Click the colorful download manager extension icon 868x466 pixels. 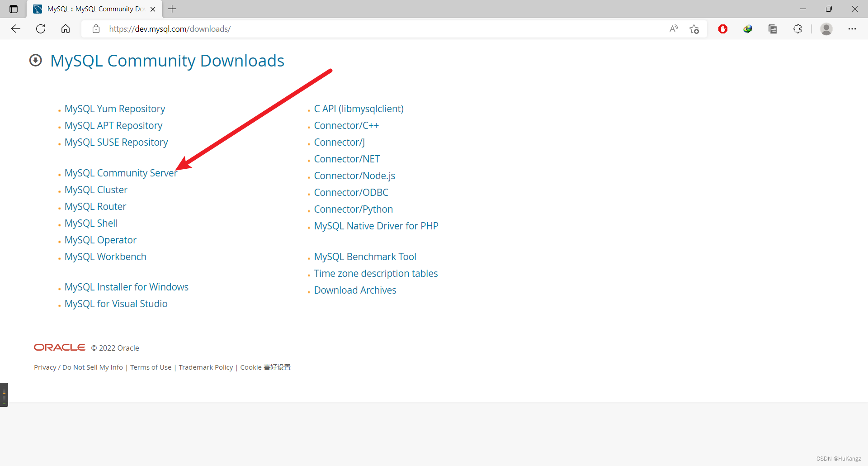tap(748, 29)
